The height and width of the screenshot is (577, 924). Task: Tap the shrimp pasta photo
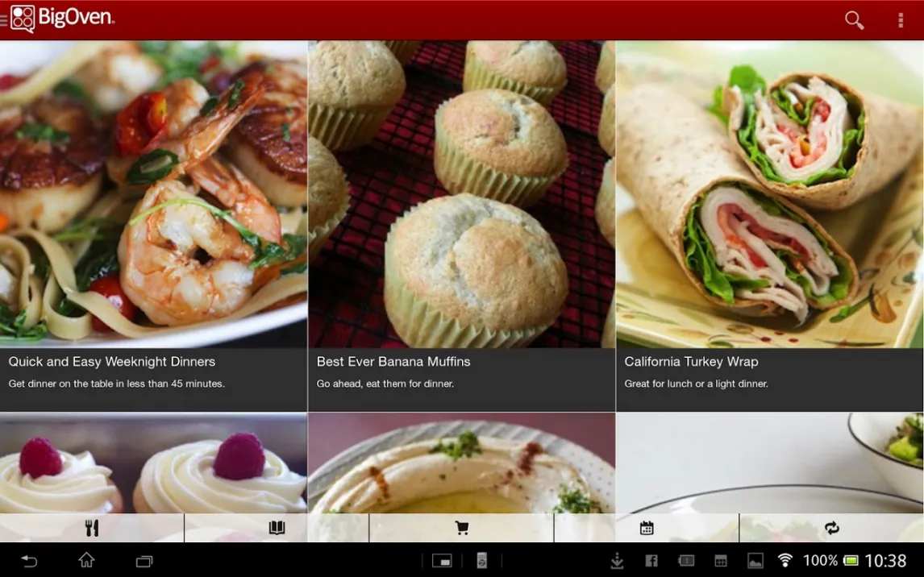point(153,193)
